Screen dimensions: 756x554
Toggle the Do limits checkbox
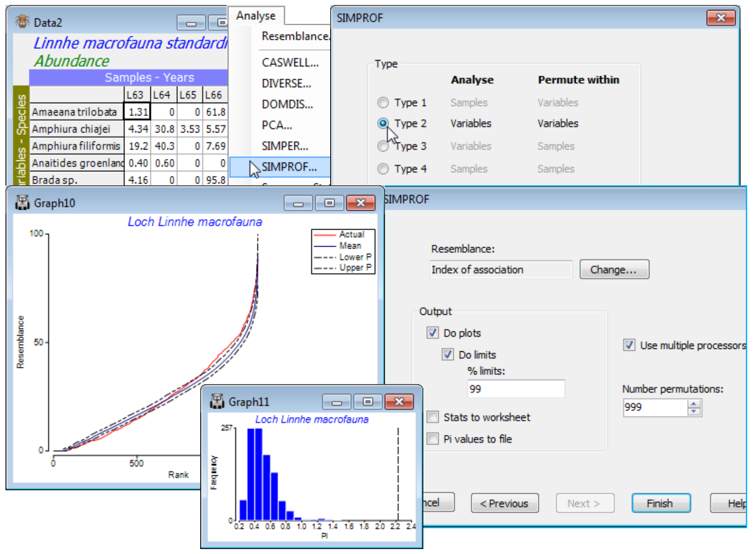(x=448, y=355)
